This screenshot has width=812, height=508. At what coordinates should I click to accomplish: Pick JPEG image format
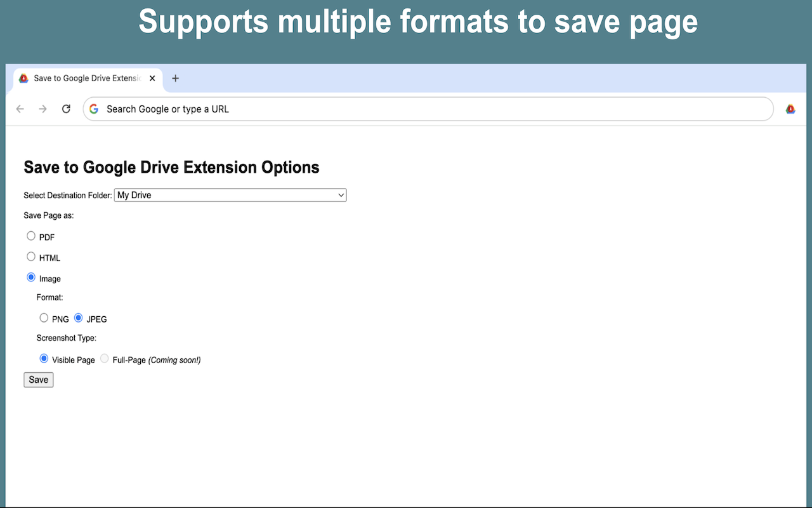click(x=79, y=318)
